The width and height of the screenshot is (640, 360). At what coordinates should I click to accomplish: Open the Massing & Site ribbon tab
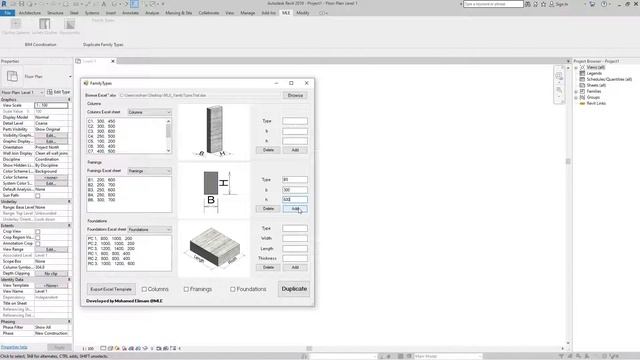point(178,13)
